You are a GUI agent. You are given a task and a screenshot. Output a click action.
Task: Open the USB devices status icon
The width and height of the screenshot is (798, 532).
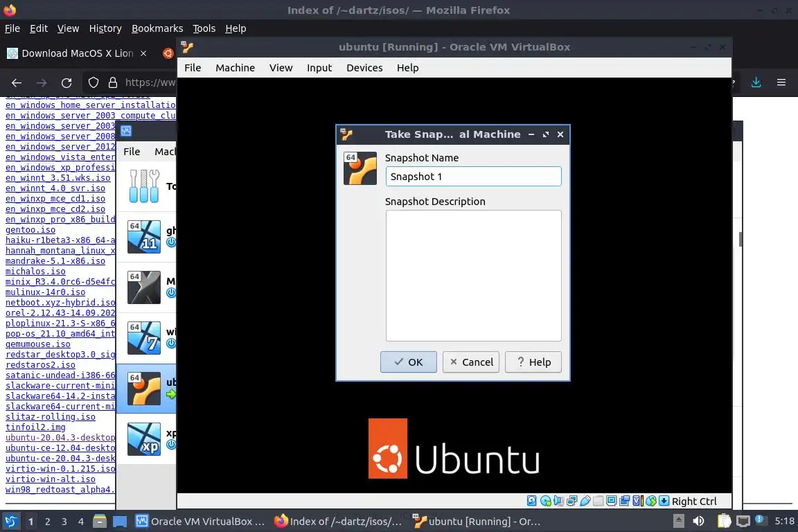[585, 501]
